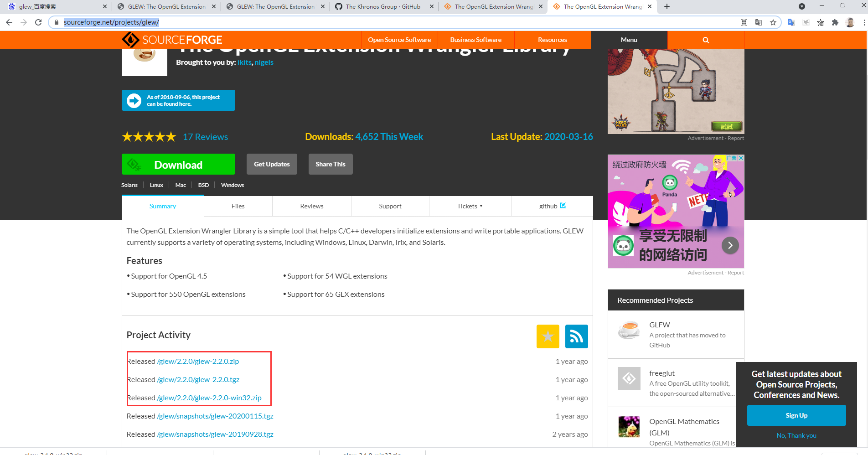Image resolution: width=868 pixels, height=455 pixels.
Task: Click the project logo thumbnail
Action: [145, 62]
